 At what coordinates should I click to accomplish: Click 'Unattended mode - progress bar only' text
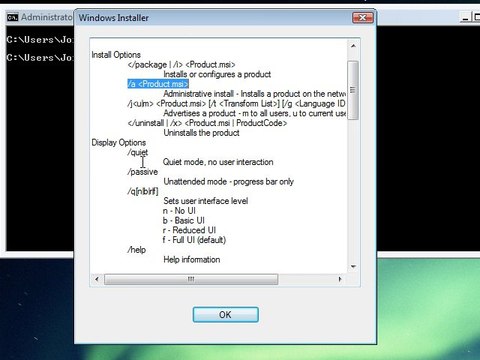coord(229,182)
